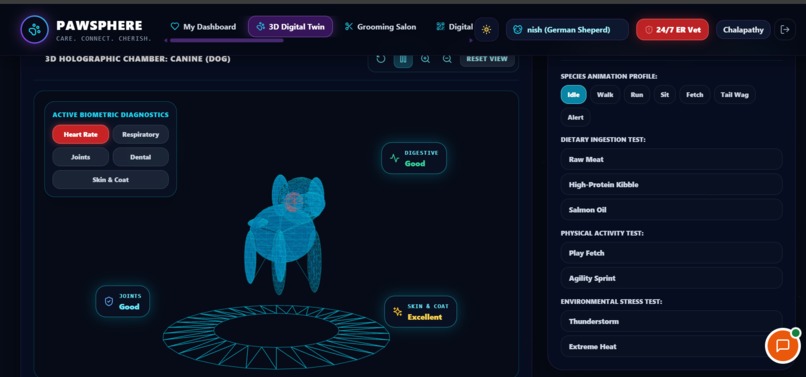Select the Alert animation profile

pyautogui.click(x=575, y=117)
